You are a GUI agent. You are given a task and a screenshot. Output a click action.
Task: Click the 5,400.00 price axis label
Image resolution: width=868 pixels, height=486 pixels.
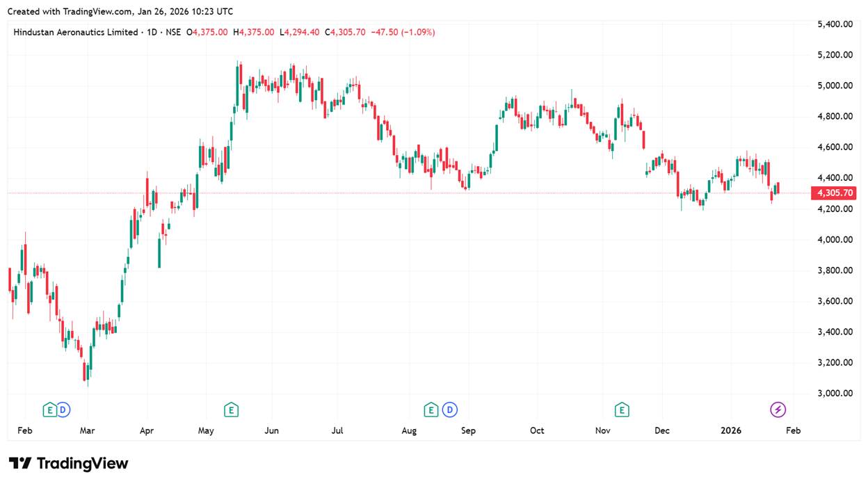pos(835,24)
